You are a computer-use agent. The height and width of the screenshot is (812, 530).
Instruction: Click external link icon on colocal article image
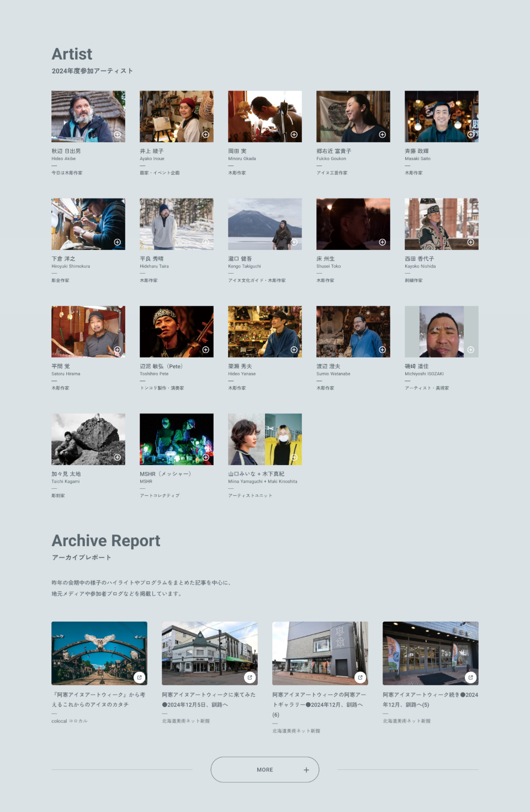tap(140, 677)
